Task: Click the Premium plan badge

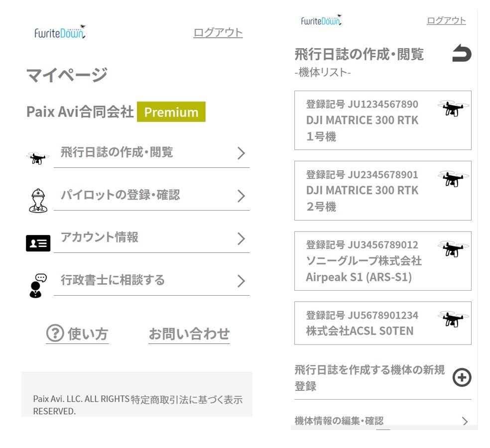Action: click(x=171, y=112)
